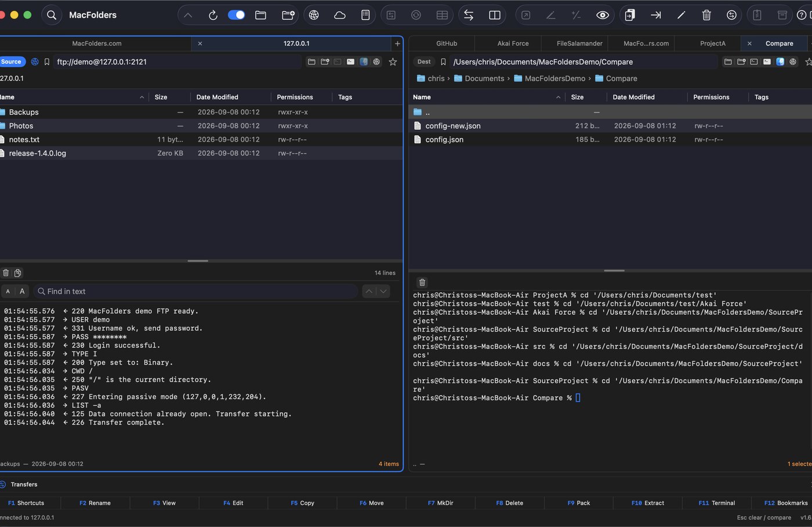This screenshot has height=527, width=812.
Task: Select release-1.4.0.log
Action: coord(201,153)
